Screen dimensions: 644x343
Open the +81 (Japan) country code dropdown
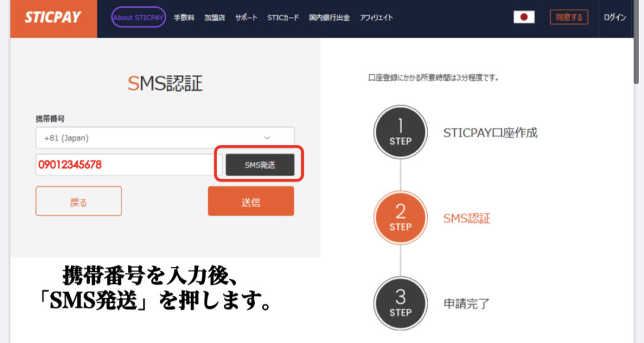[x=165, y=138]
